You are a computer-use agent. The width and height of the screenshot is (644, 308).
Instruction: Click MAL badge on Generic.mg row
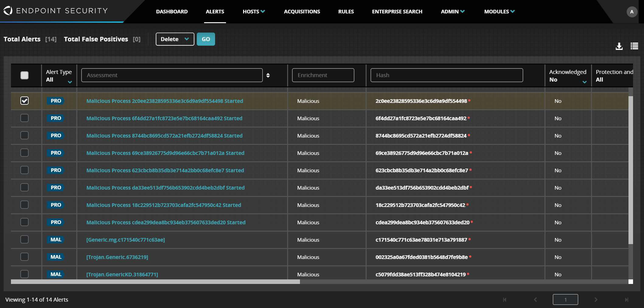point(56,240)
